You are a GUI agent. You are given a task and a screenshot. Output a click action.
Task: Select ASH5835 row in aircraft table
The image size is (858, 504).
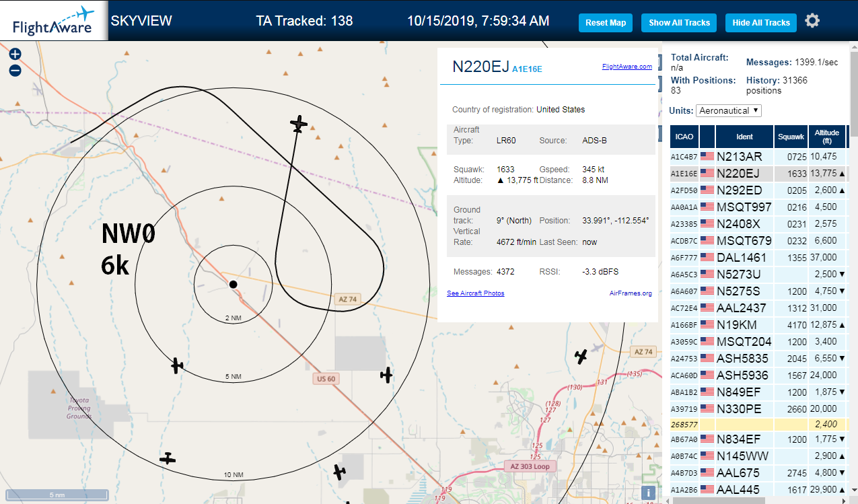(x=758, y=358)
